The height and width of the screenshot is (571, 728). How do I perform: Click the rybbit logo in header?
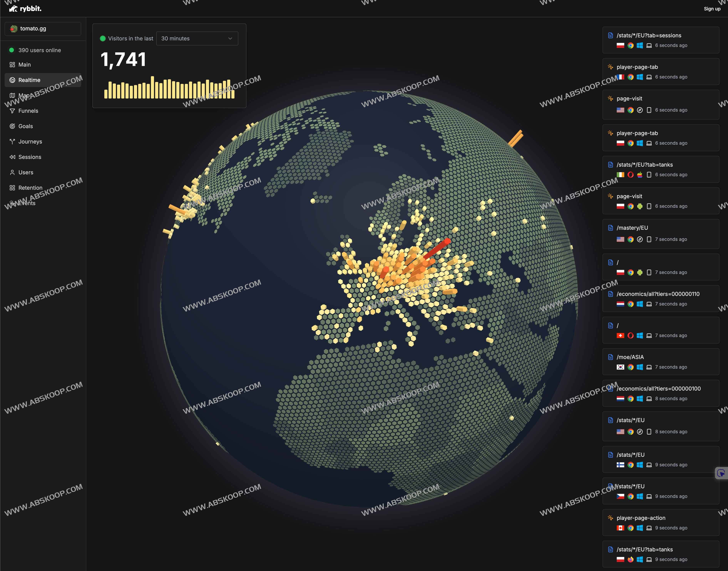(25, 9)
